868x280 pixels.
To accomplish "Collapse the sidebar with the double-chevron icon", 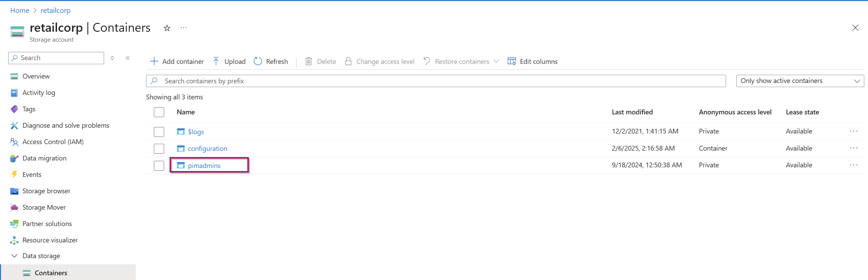I will (128, 58).
